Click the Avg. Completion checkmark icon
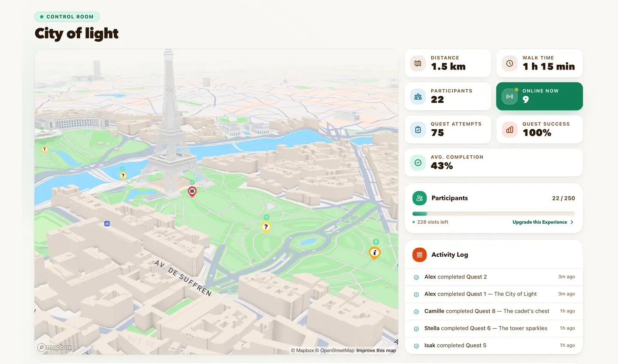 418,163
